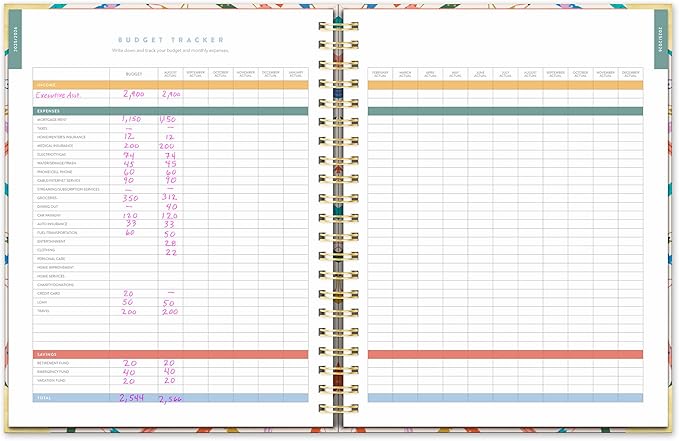Click the handwritten 'Executive Asst.' income entry
The width and height of the screenshot is (679, 441).
(58, 95)
